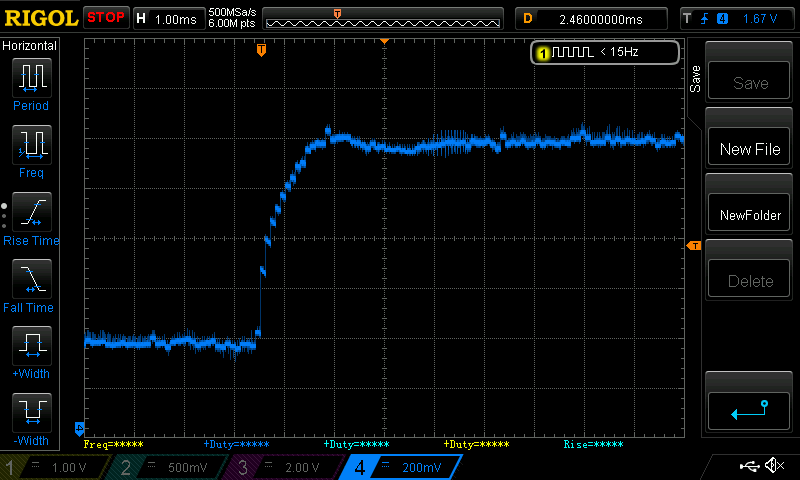
Task: Select the Freq measurement icon
Action: pos(31,145)
